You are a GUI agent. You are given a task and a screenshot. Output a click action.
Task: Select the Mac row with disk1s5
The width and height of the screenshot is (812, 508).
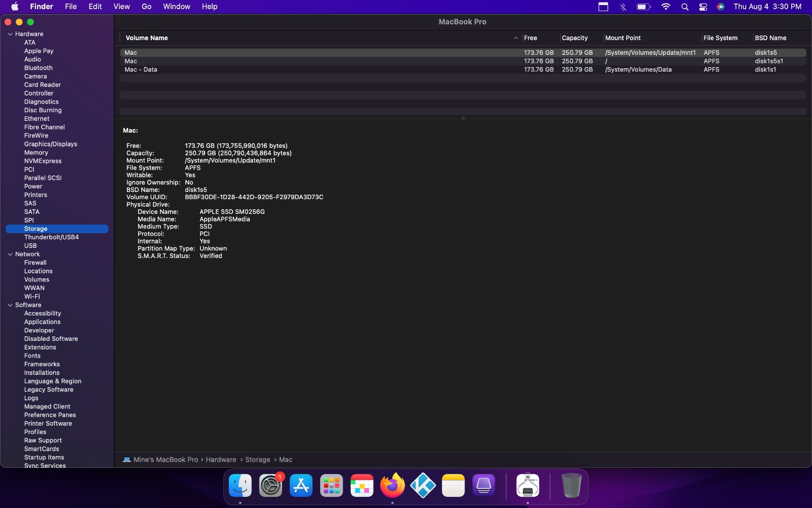click(x=463, y=53)
